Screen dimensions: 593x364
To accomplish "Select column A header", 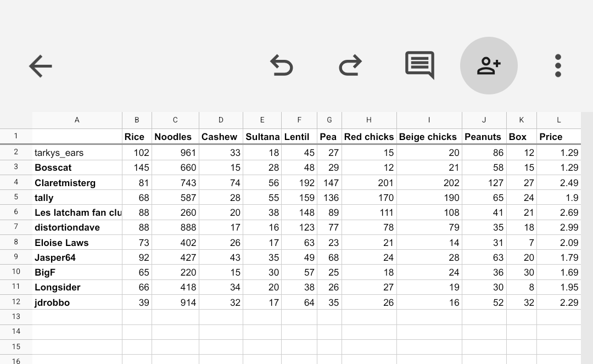I will (x=77, y=120).
